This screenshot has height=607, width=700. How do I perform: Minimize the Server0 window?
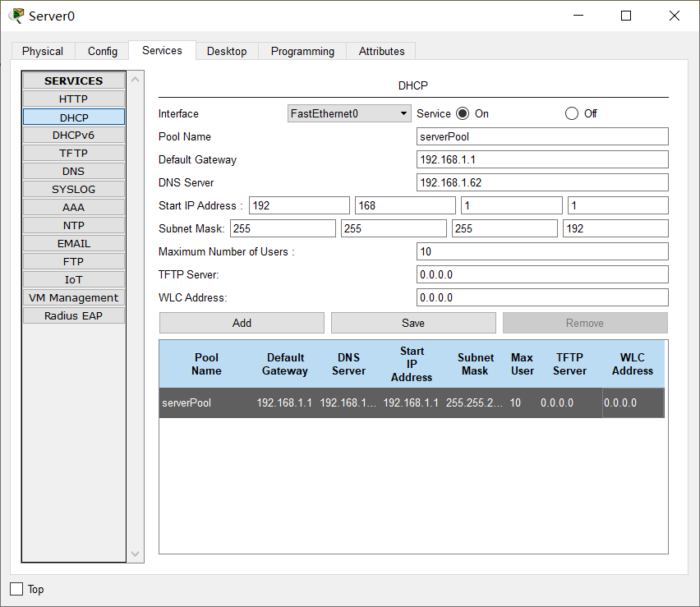point(578,16)
